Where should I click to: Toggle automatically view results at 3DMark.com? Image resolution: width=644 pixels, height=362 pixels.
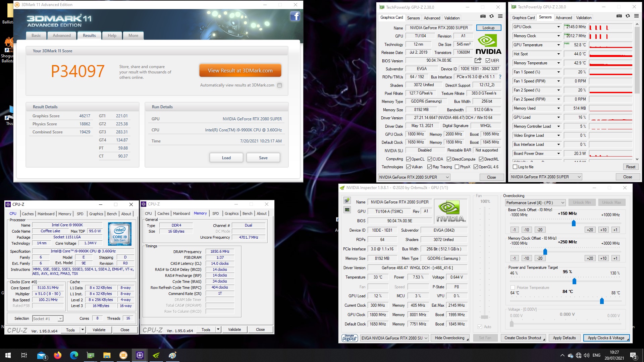point(279,85)
